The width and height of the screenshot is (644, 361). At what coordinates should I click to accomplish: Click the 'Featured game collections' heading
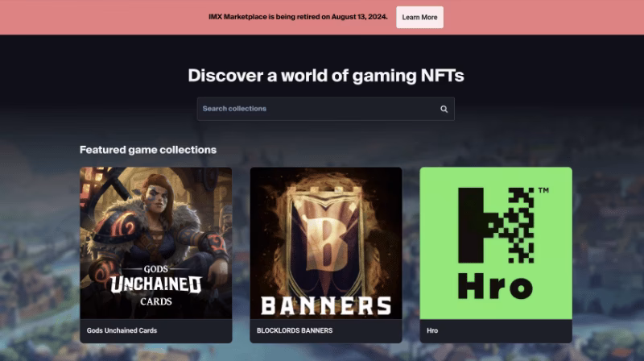[148, 150]
